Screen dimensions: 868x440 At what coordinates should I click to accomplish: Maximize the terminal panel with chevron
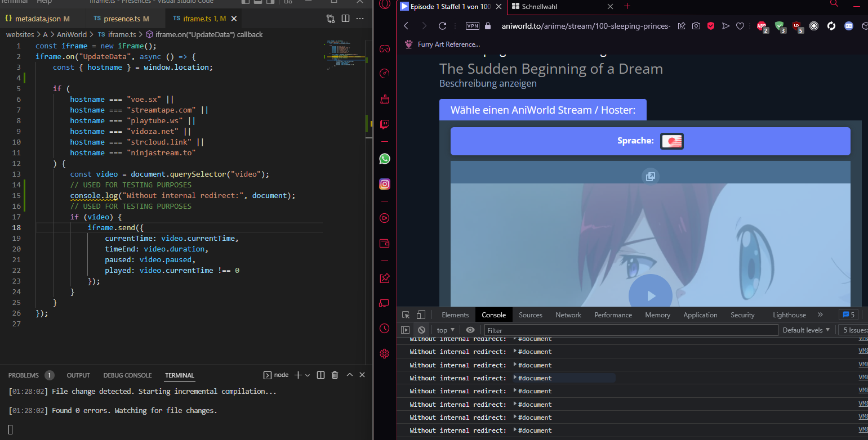349,375
